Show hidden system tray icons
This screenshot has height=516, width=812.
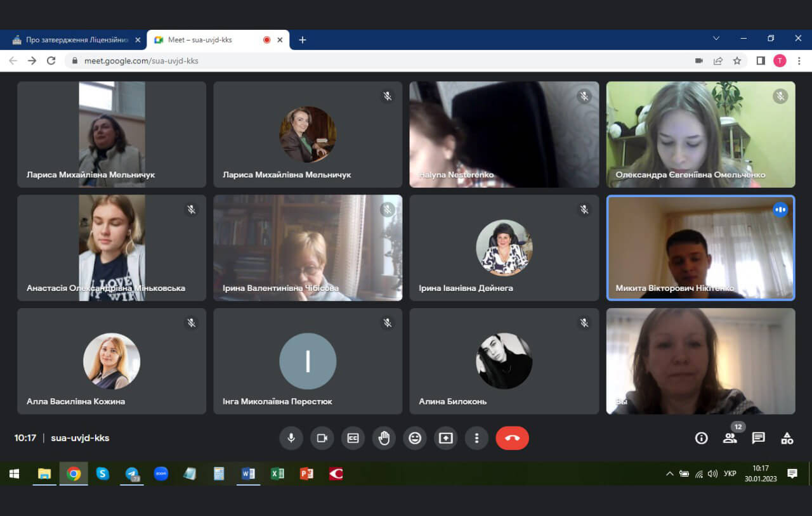coord(669,474)
